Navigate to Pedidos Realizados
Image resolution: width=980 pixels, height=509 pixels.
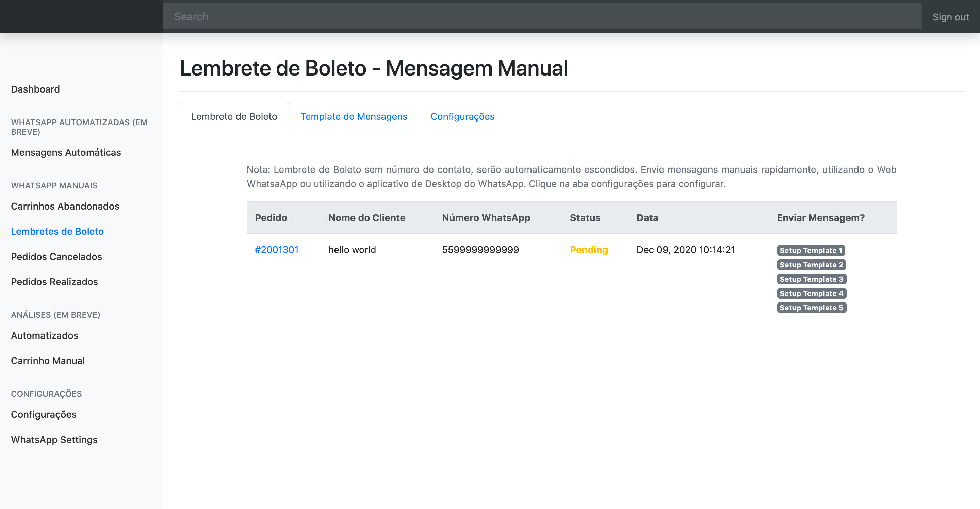54,281
